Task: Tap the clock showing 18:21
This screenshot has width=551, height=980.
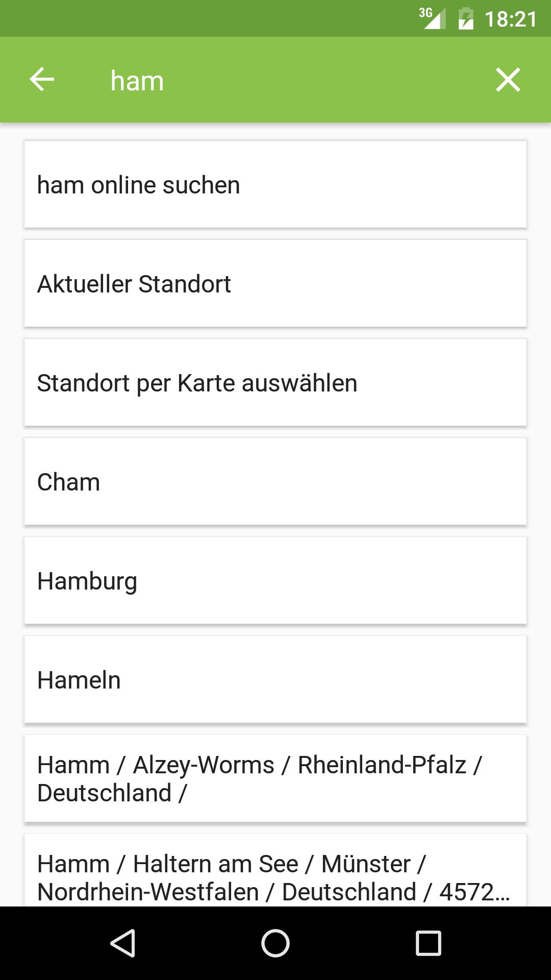Action: pyautogui.click(x=511, y=19)
